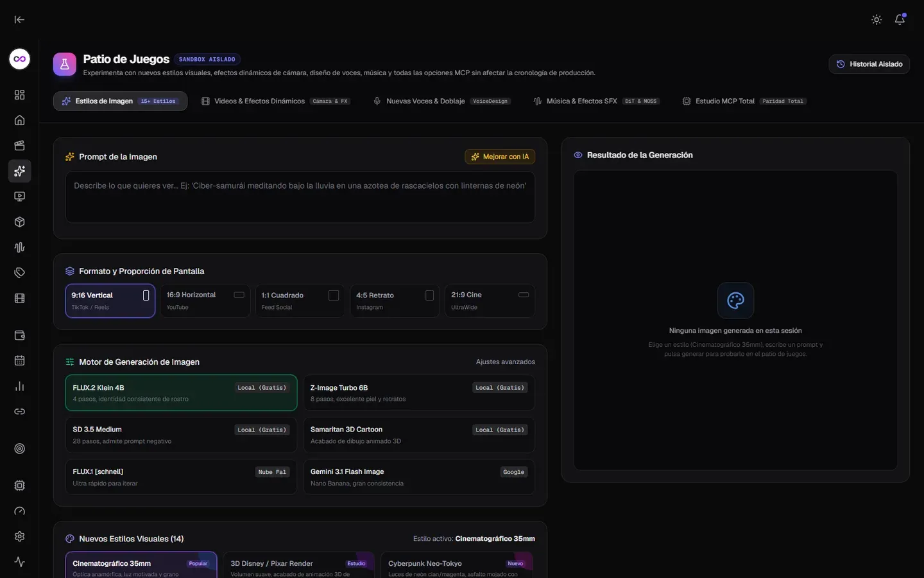Open notifications with the bell icon

[x=900, y=20]
